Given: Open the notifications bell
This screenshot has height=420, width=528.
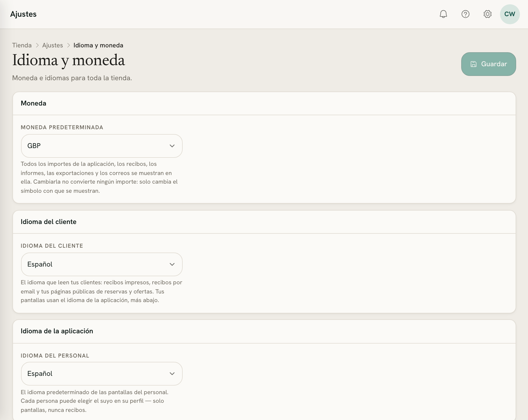Looking at the screenshot, I should pyautogui.click(x=443, y=14).
